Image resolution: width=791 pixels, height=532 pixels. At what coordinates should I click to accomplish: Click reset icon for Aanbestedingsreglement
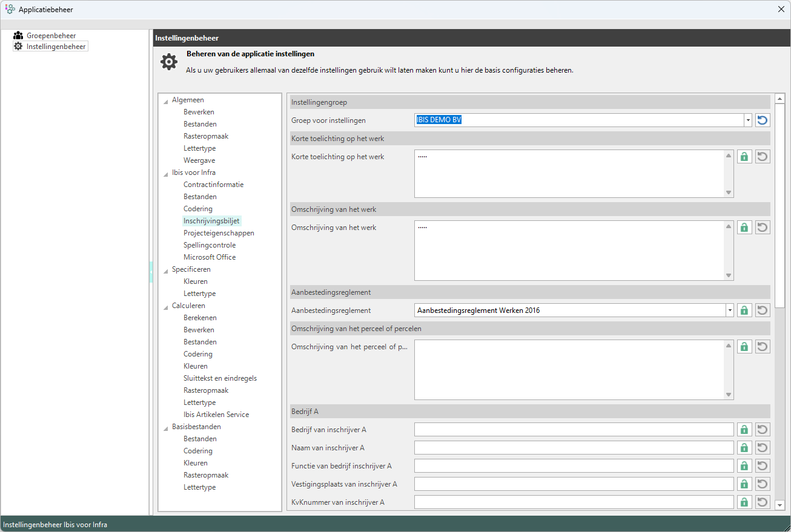click(x=763, y=310)
